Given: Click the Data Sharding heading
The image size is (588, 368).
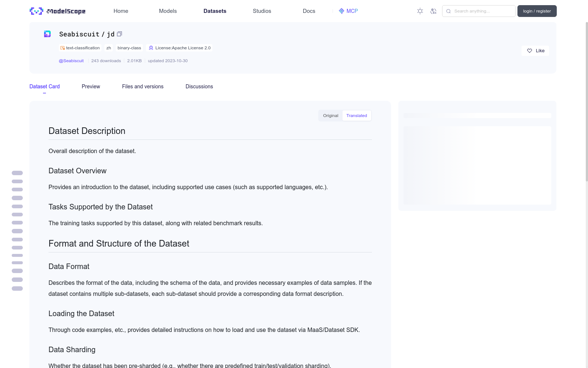Looking at the screenshot, I should (72, 350).
